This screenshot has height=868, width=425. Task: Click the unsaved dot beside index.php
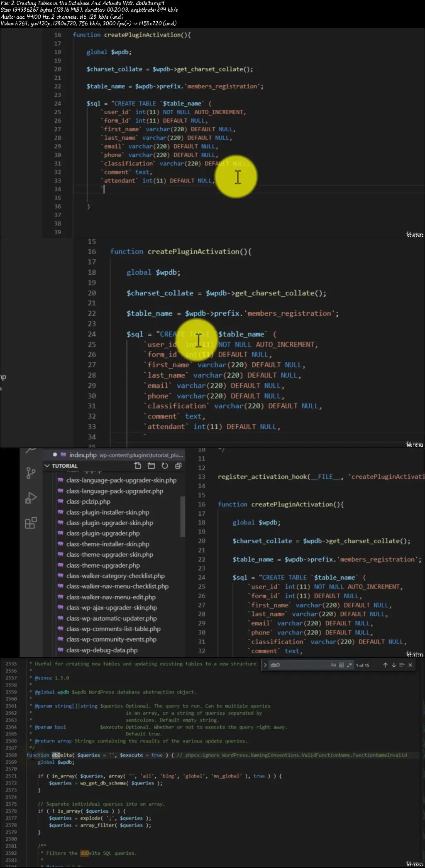(55, 455)
